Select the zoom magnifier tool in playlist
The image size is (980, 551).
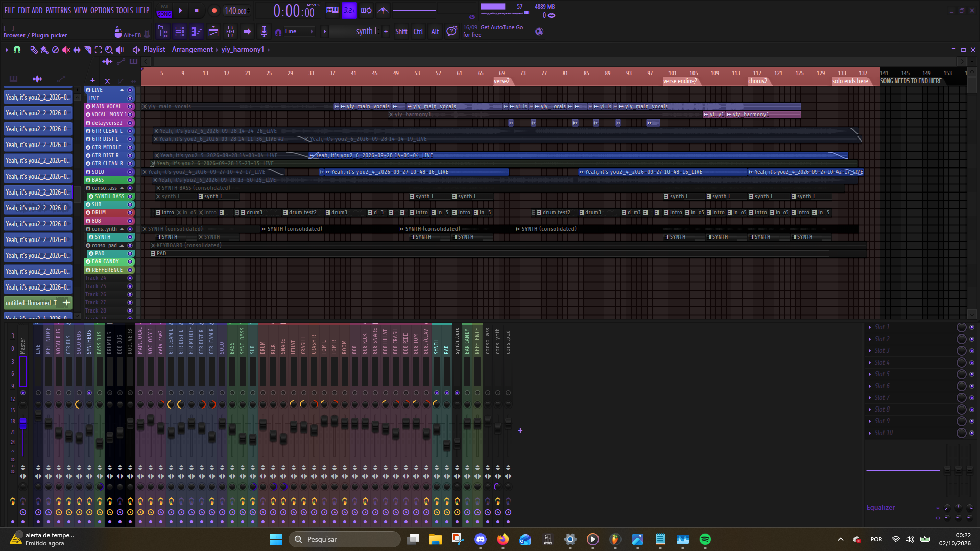click(x=109, y=50)
